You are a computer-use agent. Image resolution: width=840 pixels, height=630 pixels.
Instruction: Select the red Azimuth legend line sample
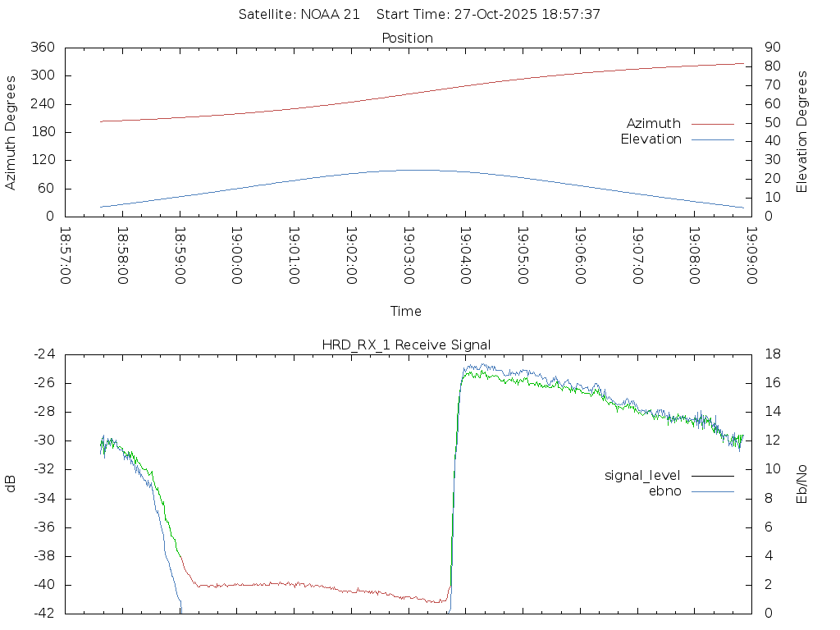click(x=712, y=124)
